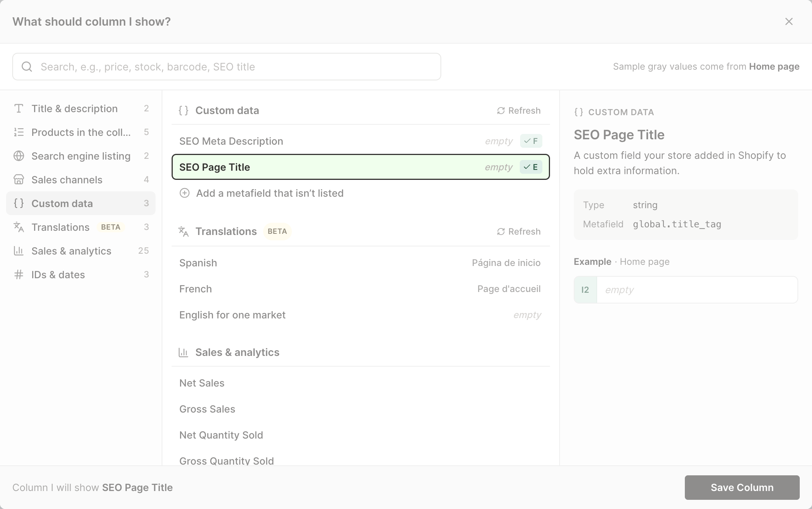The height and width of the screenshot is (509, 812).
Task: Close the column picker dialog
Action: [x=789, y=21]
